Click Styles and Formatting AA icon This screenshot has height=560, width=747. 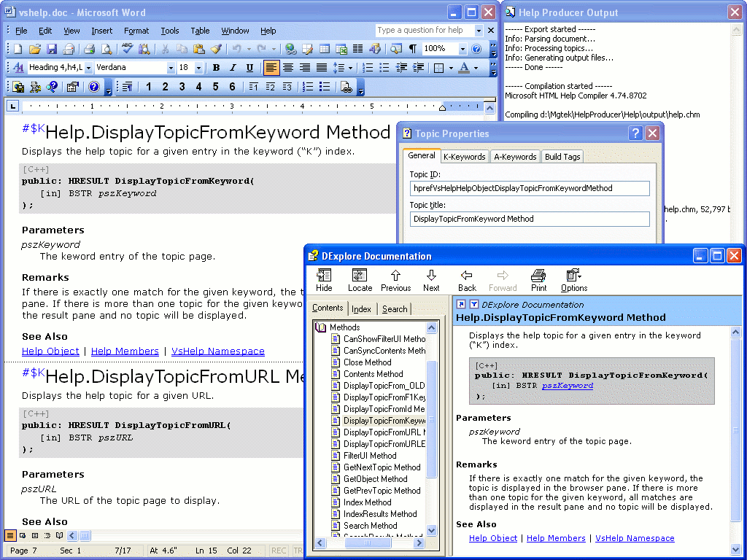click(x=18, y=68)
